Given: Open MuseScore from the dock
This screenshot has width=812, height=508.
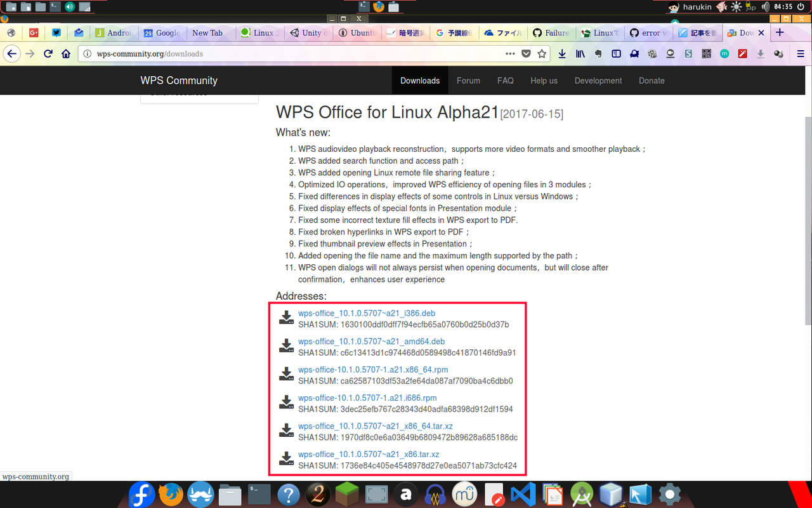Looking at the screenshot, I should click(464, 494).
